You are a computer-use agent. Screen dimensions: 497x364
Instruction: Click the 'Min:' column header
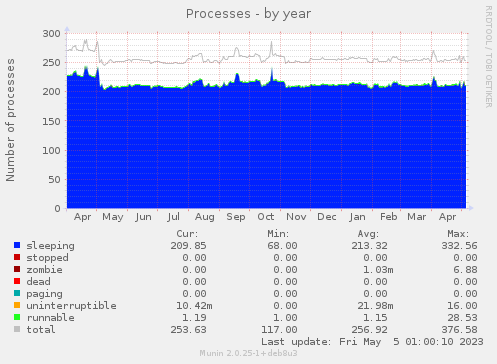(x=278, y=234)
